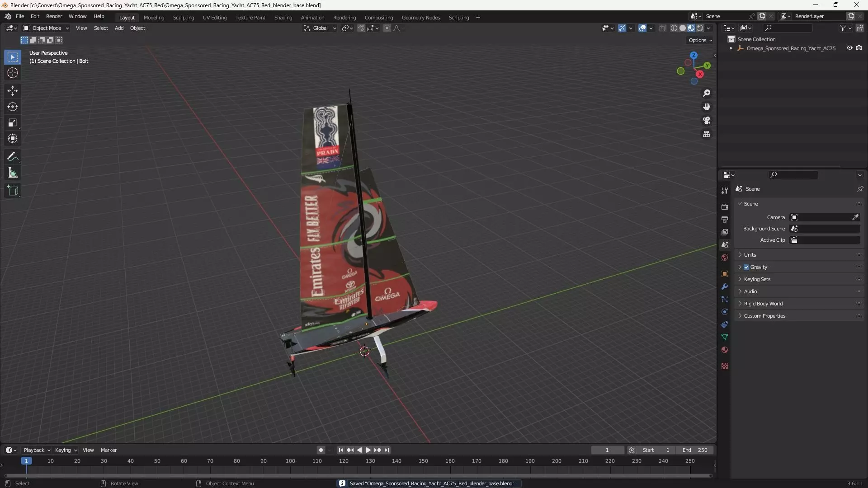Click the End frame value field
The height and width of the screenshot is (488, 868).
point(695,450)
